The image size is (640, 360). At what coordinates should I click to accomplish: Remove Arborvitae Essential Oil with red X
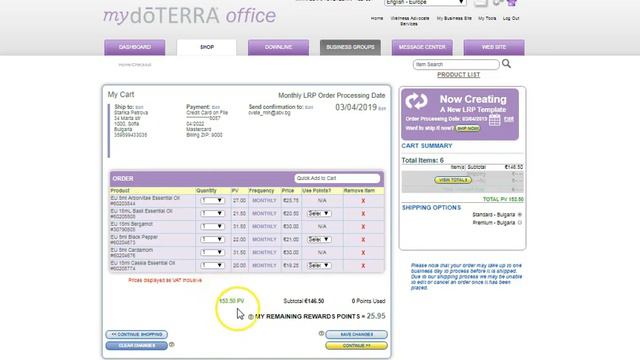click(363, 201)
